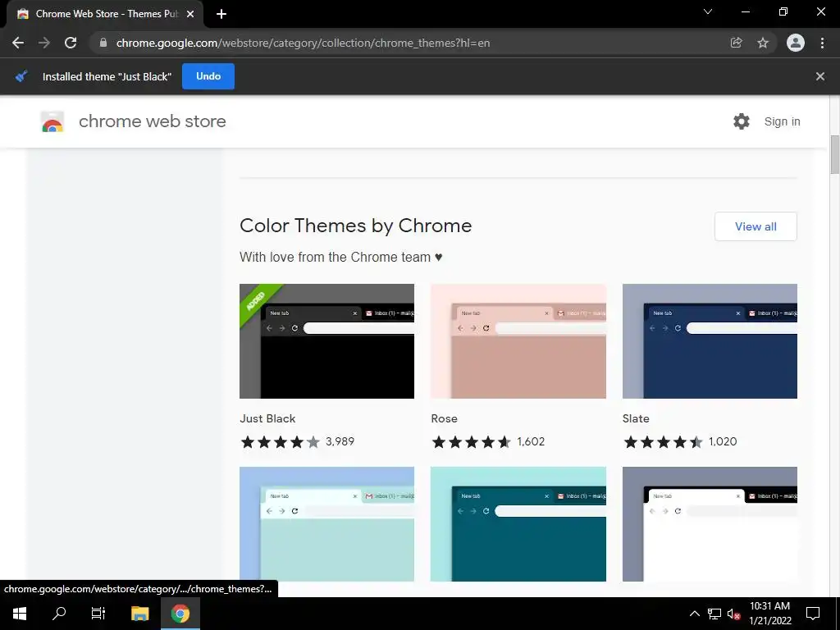Viewport: 840px width, 630px height.
Task: Share this page from the address bar
Action: coord(736,43)
